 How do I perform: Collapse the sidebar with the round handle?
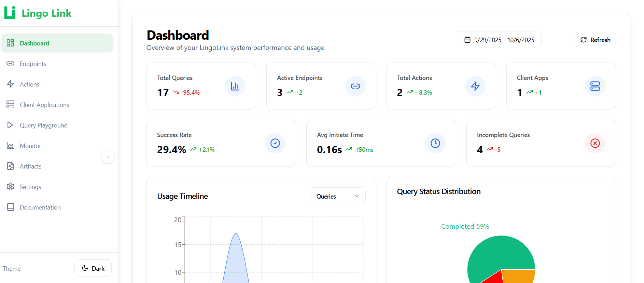tap(108, 157)
